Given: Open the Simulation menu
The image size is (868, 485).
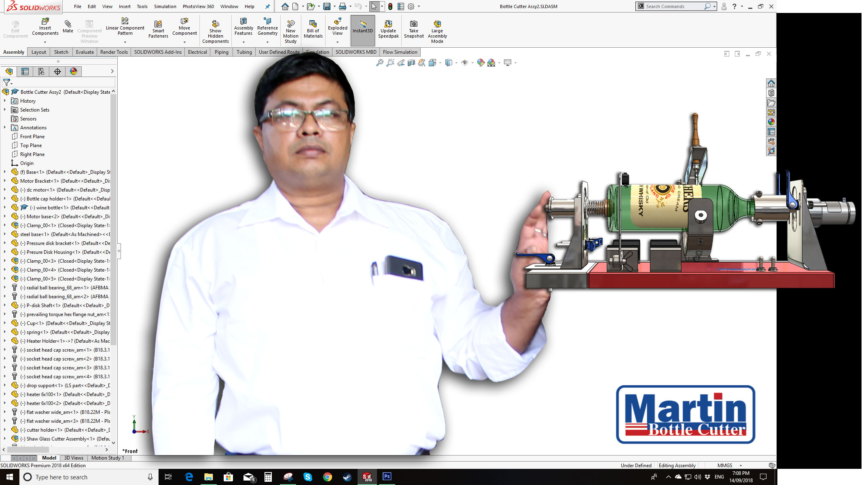Looking at the screenshot, I should coord(165,6).
